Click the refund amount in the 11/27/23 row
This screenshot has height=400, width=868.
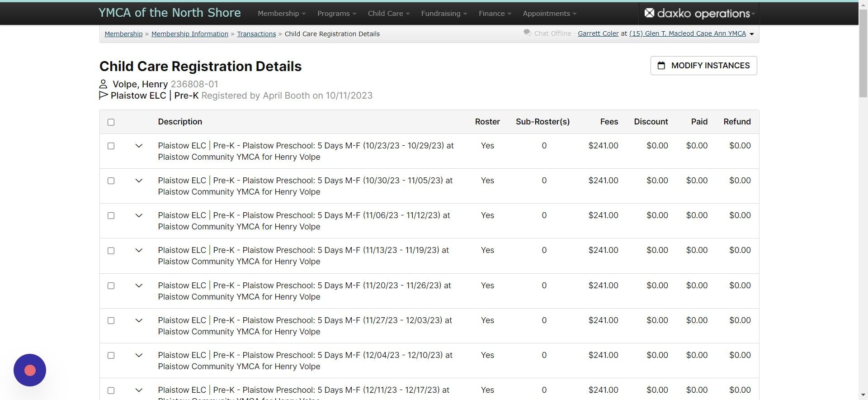[x=740, y=320]
